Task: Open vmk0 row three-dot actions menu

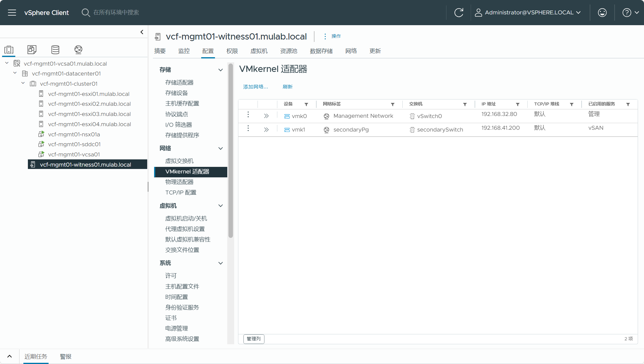Action: (248, 115)
